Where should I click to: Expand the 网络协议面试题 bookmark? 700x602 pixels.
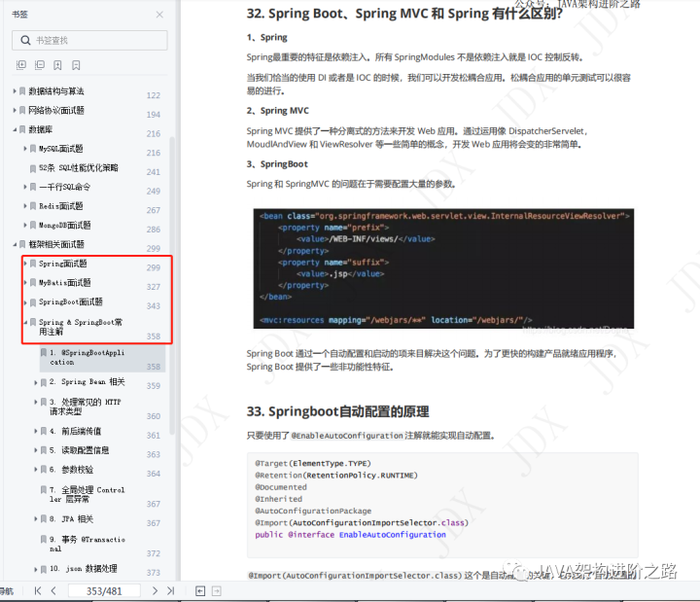[x=15, y=110]
